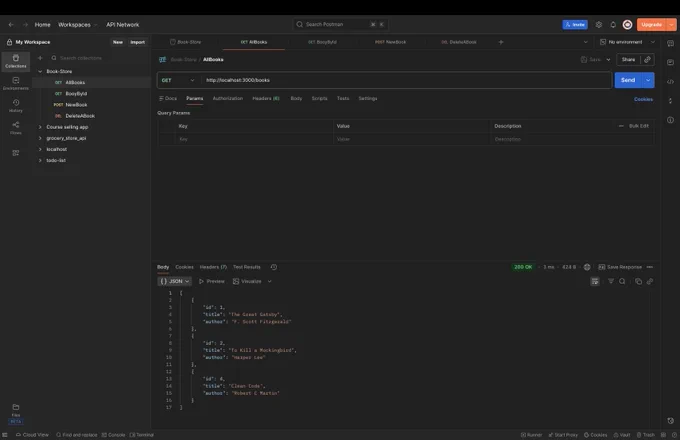Switch to the request Headers tab
680x440 pixels.
pyautogui.click(x=266, y=98)
